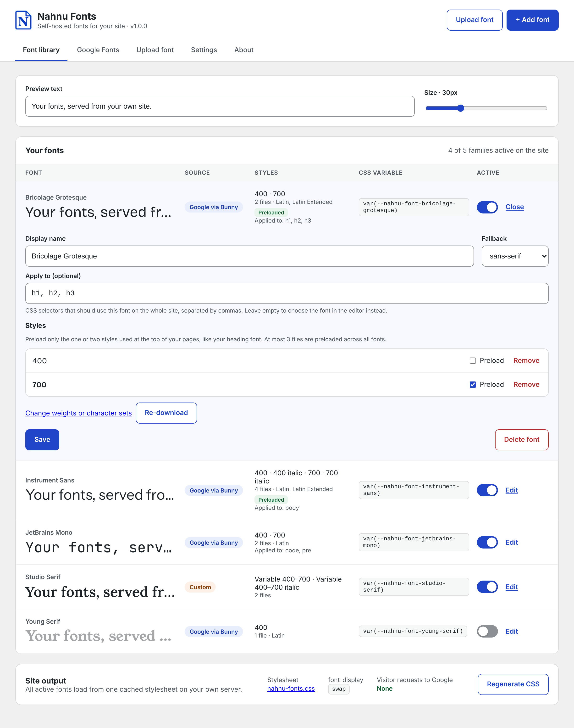Edit the JetBrains Mono font
The width and height of the screenshot is (574, 728).
tap(512, 542)
